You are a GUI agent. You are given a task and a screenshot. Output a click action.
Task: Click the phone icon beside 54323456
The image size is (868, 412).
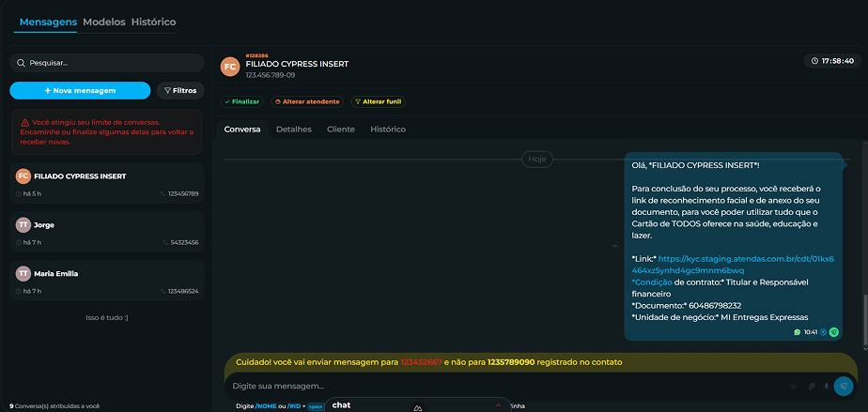coord(165,243)
